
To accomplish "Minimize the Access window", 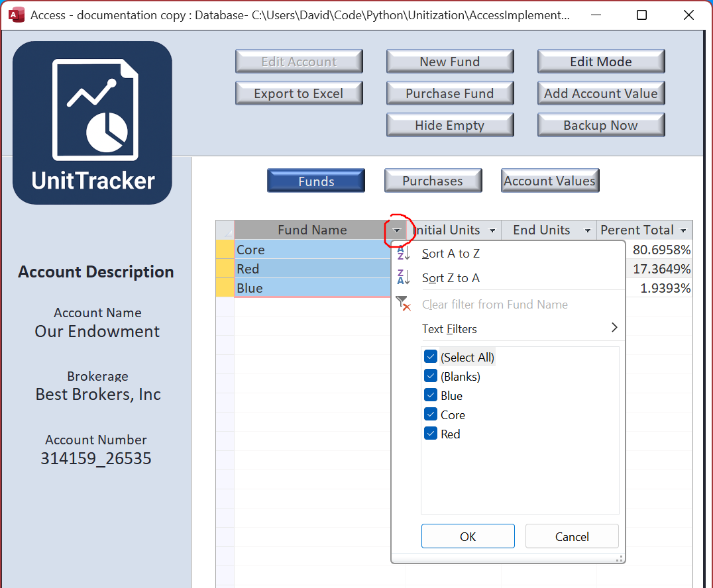I will point(596,15).
